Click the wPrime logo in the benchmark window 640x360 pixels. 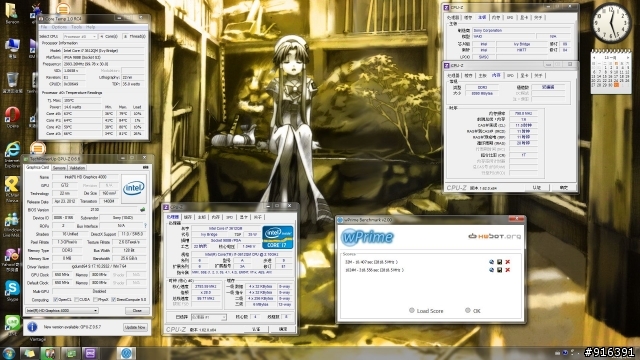367,237
